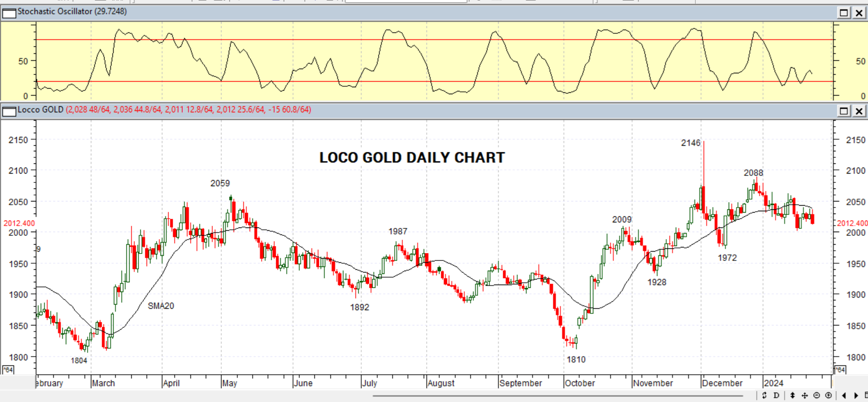The image size is (868, 402).
Task: Click the LOCO GOLD DAILY CHART heading
Action: [x=412, y=158]
